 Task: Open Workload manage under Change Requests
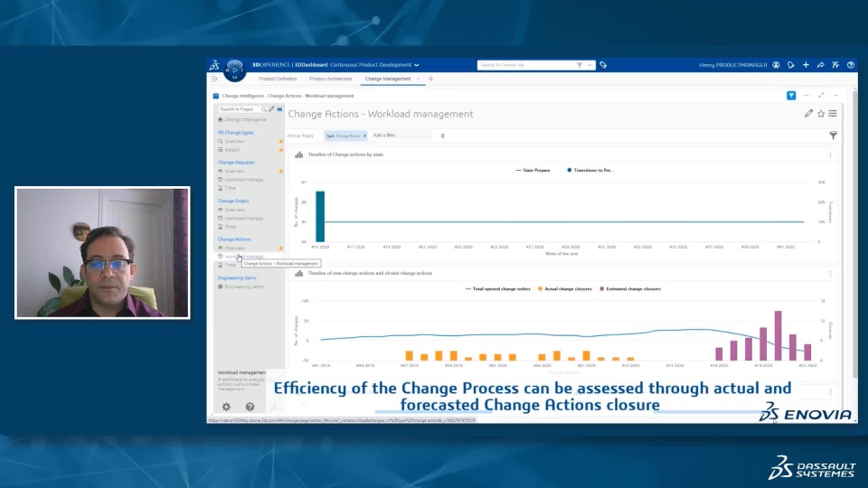point(241,180)
